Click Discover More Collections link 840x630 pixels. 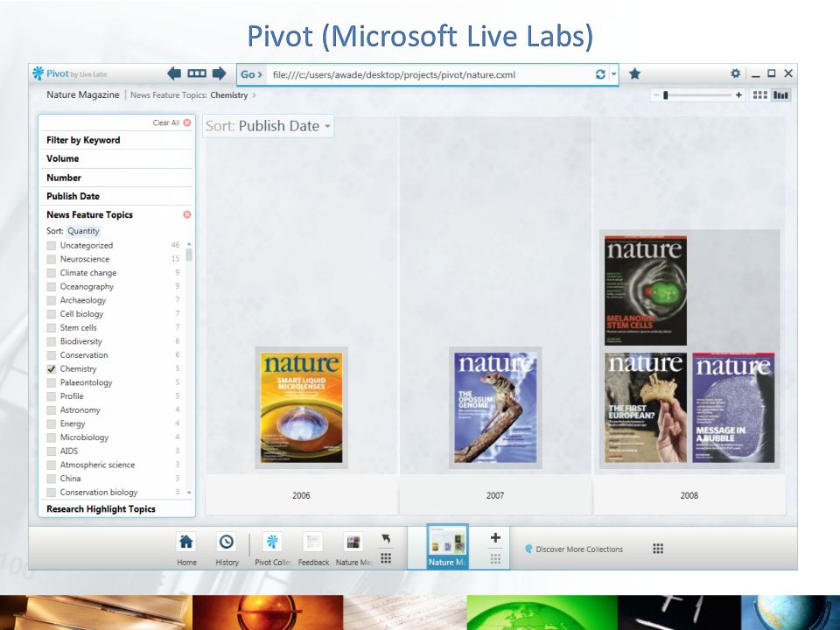(573, 549)
